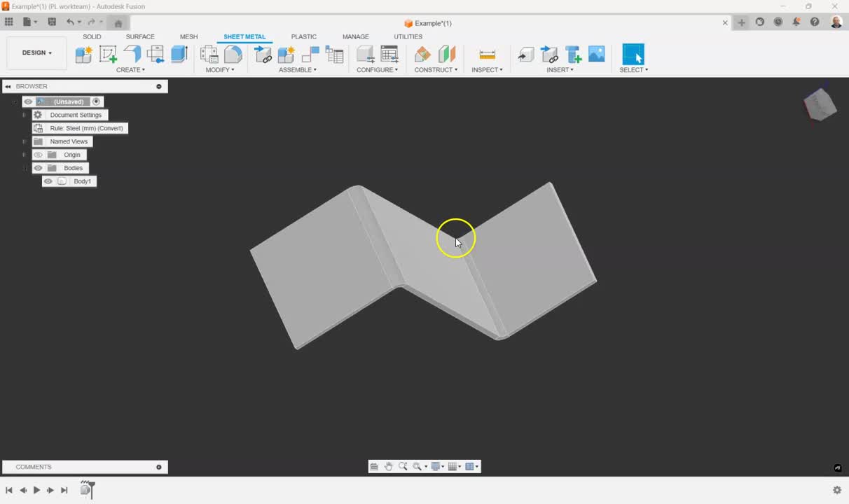The width and height of the screenshot is (849, 504).
Task: Activate the Pan tool in navigation bar
Action: 389,466
